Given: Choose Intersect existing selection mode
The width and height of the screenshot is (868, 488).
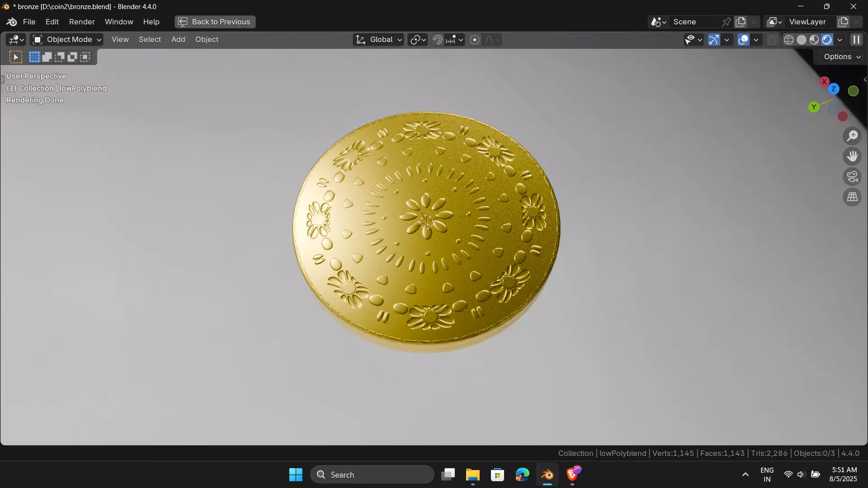Looking at the screenshot, I should point(85,57).
